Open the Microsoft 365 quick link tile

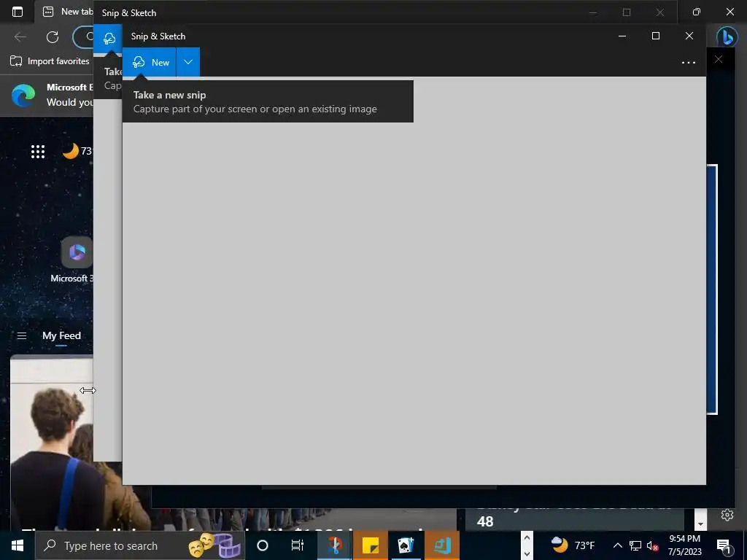77,252
